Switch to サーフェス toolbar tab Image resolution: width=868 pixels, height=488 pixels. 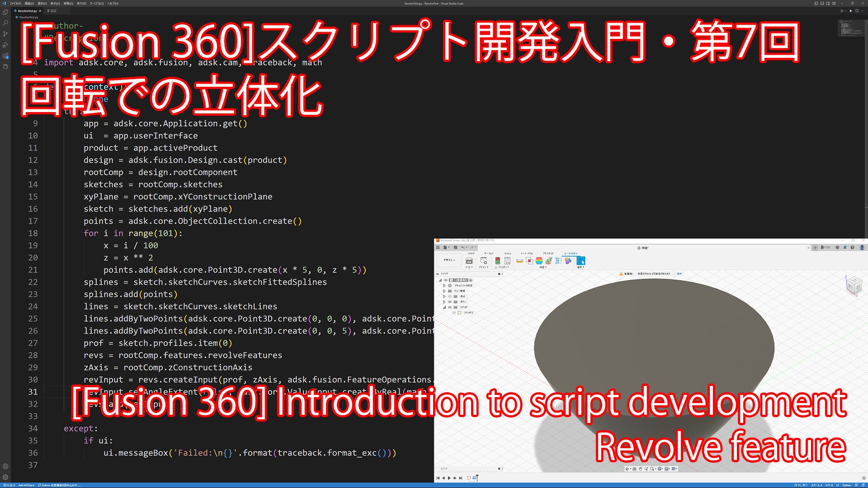click(x=489, y=253)
